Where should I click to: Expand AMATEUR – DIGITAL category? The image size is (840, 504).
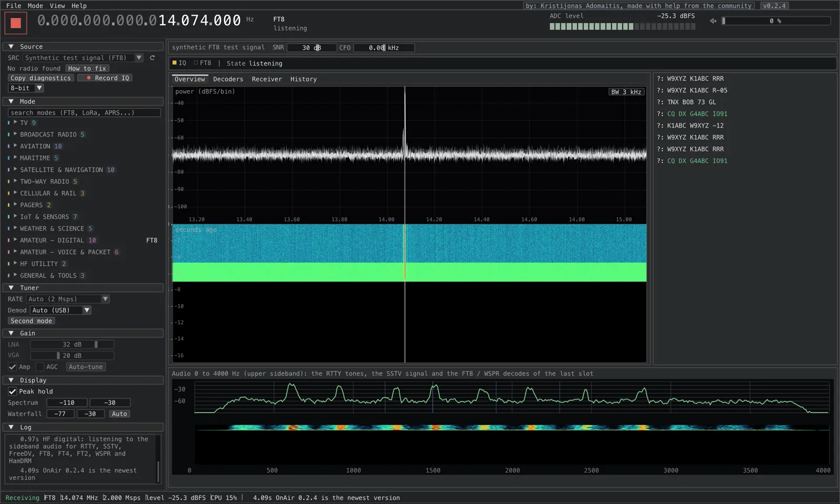tap(15, 240)
